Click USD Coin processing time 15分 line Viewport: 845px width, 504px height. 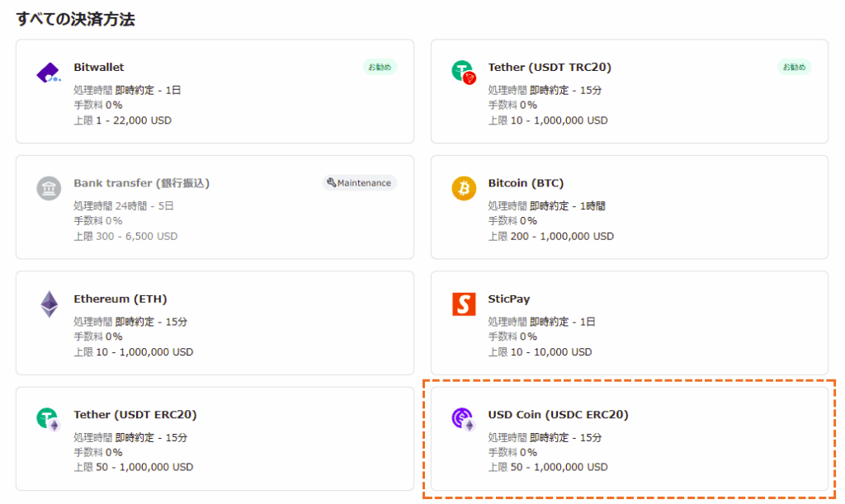[x=545, y=437]
